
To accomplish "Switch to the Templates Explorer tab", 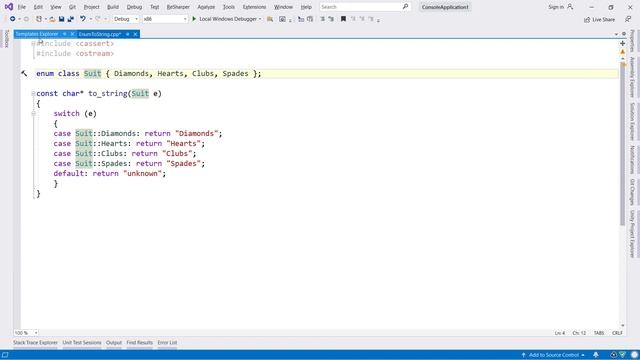I will point(37,34).
